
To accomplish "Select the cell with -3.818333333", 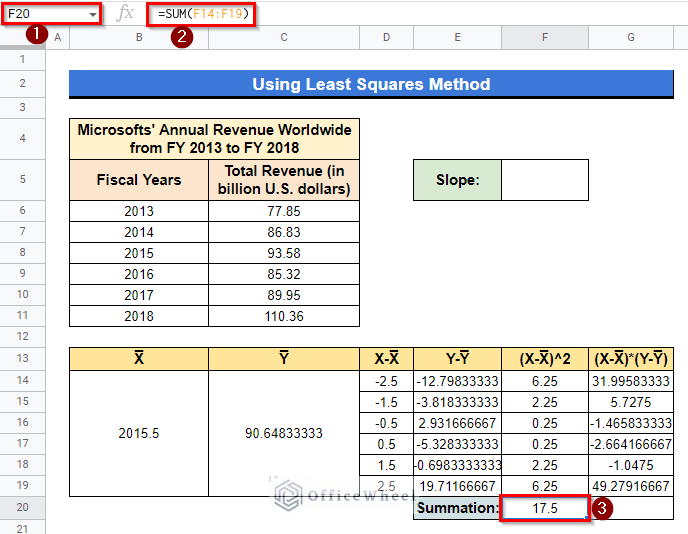I will pyautogui.click(x=457, y=402).
